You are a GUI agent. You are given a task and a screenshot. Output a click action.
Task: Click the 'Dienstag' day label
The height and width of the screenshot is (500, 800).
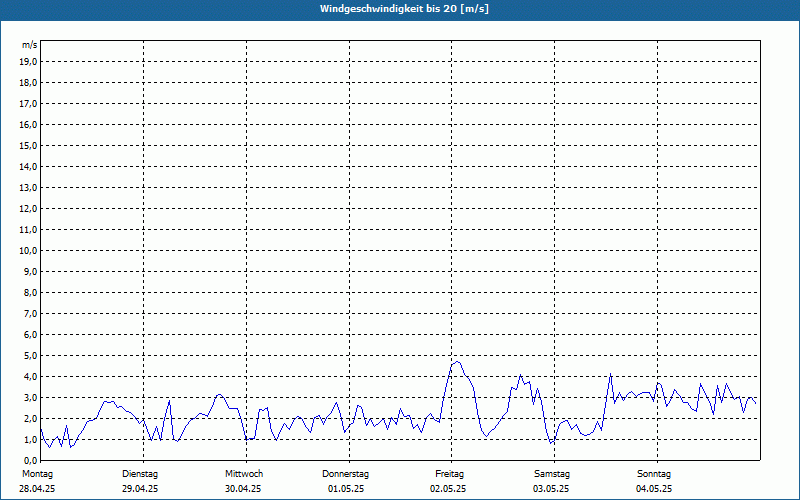[x=140, y=474]
